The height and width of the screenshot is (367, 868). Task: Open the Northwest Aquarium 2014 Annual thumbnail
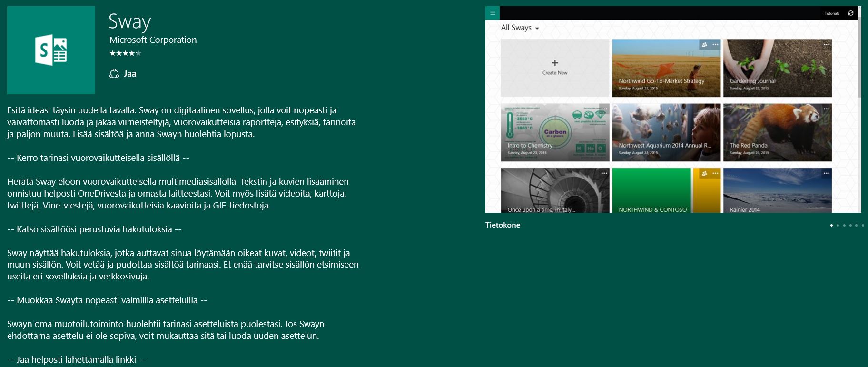coord(666,132)
